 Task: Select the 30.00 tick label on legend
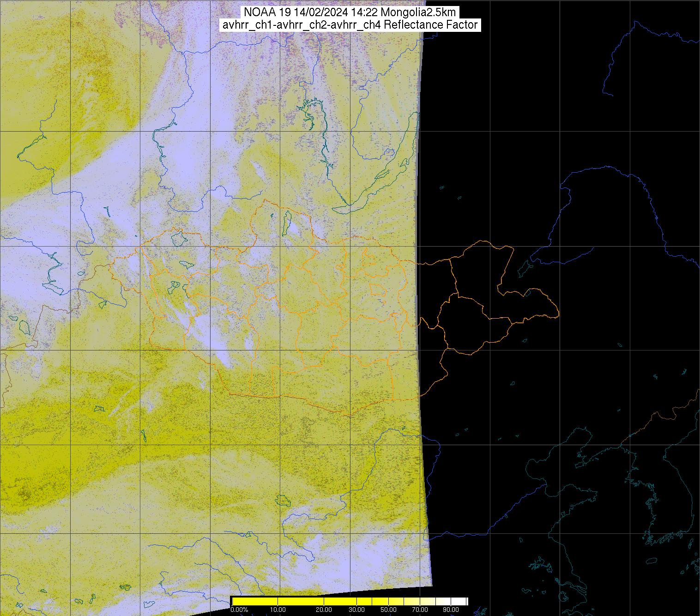(357, 610)
